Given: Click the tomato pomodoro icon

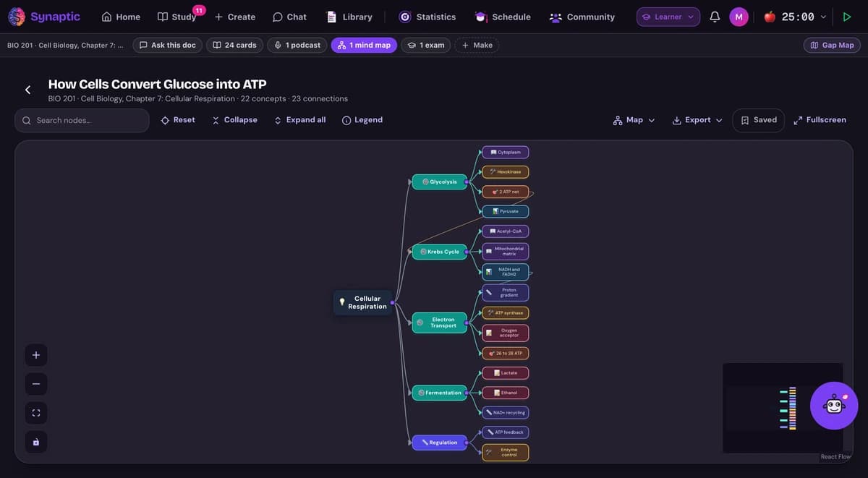Looking at the screenshot, I should coord(770,17).
